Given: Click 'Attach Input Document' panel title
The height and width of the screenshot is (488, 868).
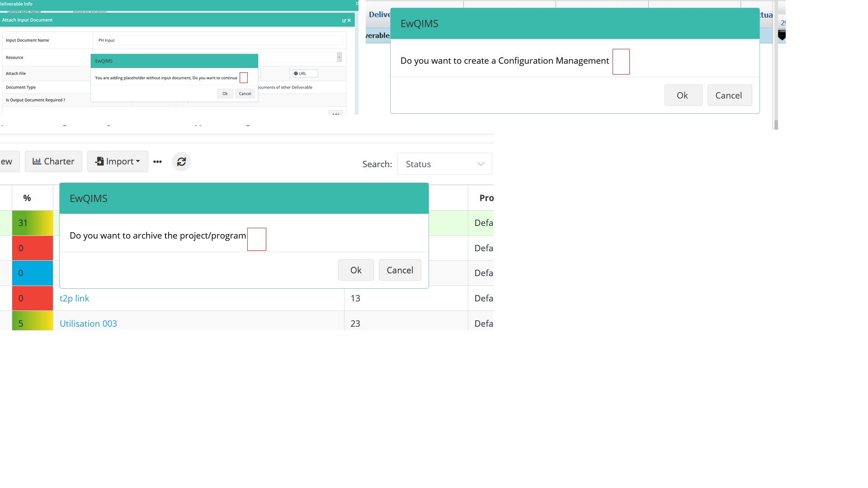Looking at the screenshot, I should coord(27,20).
